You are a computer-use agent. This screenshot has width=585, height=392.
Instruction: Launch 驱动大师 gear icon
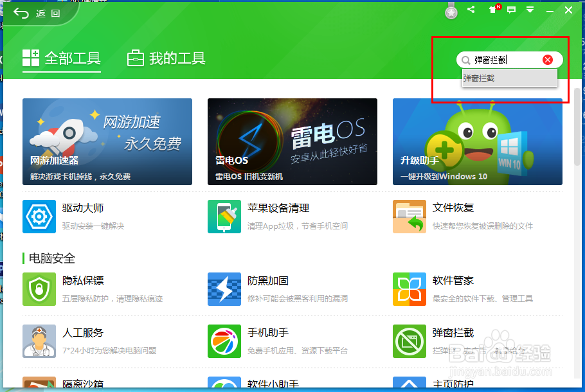tap(39, 217)
